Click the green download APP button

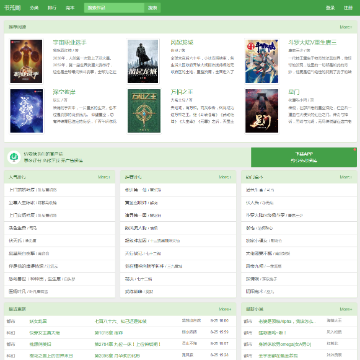(304, 157)
